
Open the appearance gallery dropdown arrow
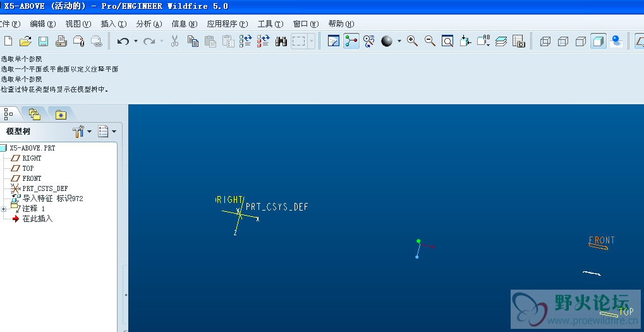[x=399, y=41]
